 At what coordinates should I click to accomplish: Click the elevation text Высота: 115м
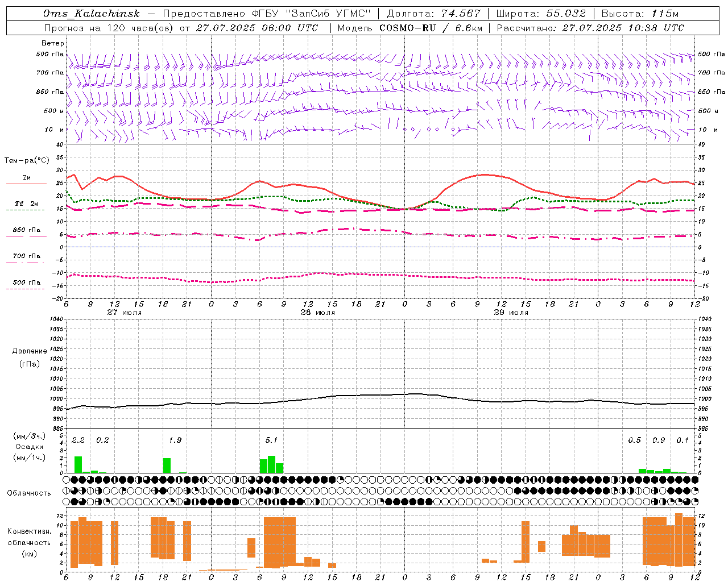coord(640,14)
